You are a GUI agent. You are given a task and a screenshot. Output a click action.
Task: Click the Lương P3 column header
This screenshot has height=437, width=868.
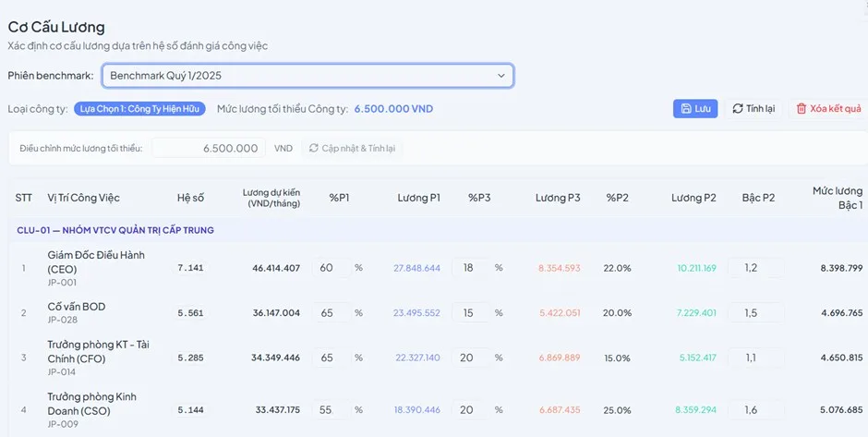[558, 198]
